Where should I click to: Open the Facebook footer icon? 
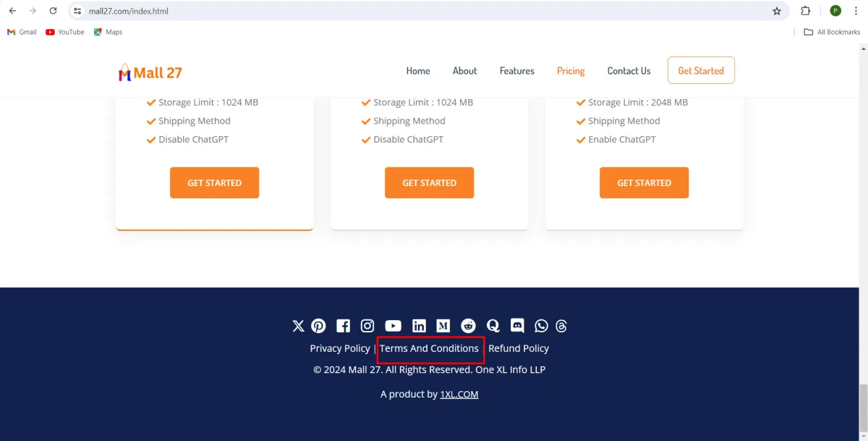click(343, 326)
